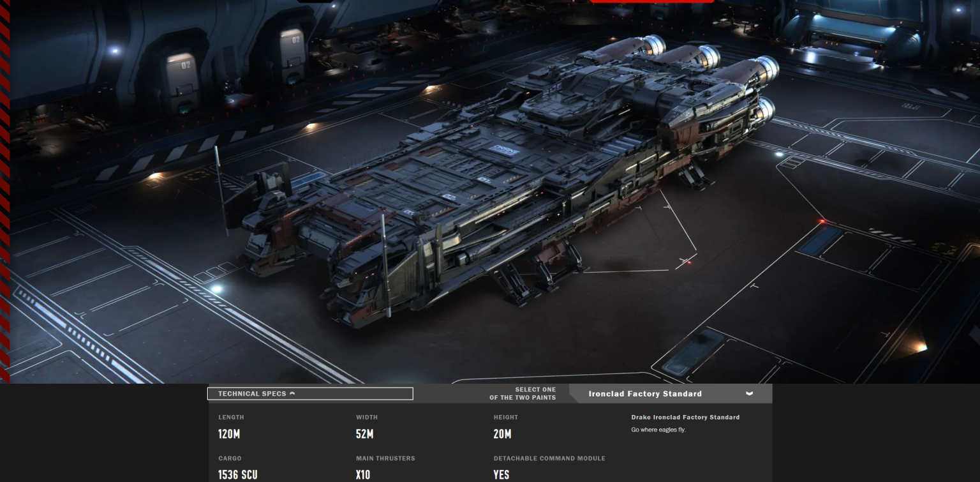
Task: Click the downward chevron on the paint selector
Action: (x=748, y=393)
